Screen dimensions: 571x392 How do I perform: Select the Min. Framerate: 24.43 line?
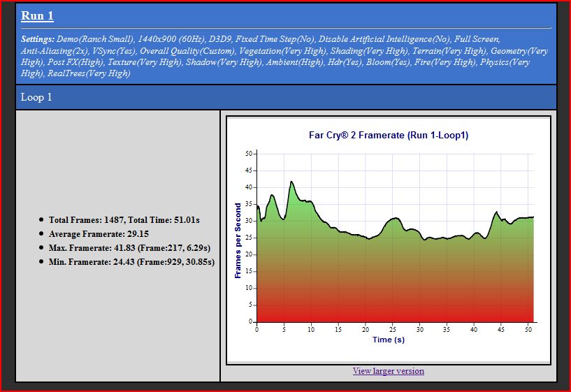click(131, 262)
